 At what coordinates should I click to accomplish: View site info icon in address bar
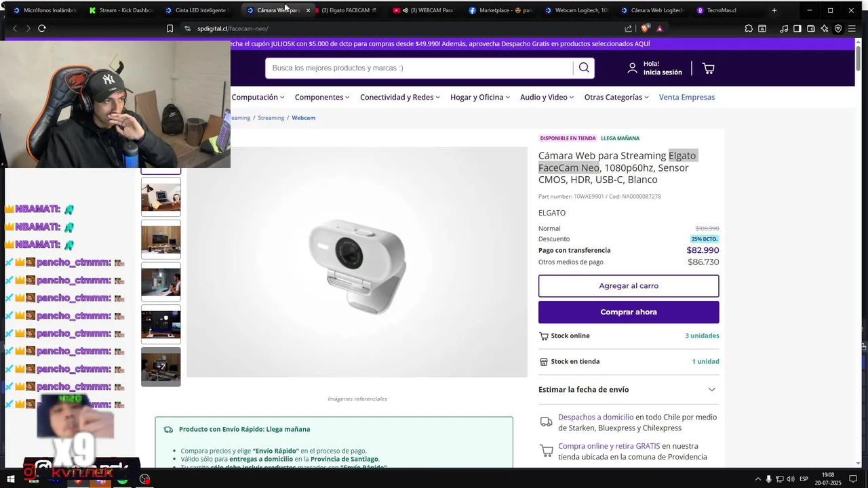(188, 28)
